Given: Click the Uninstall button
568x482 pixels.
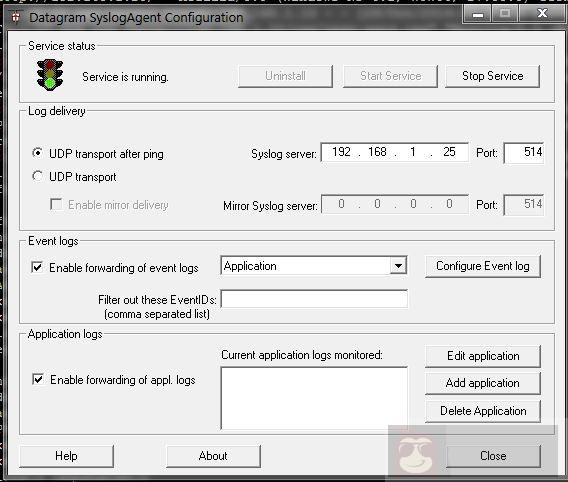Looking at the screenshot, I should pyautogui.click(x=285, y=76).
